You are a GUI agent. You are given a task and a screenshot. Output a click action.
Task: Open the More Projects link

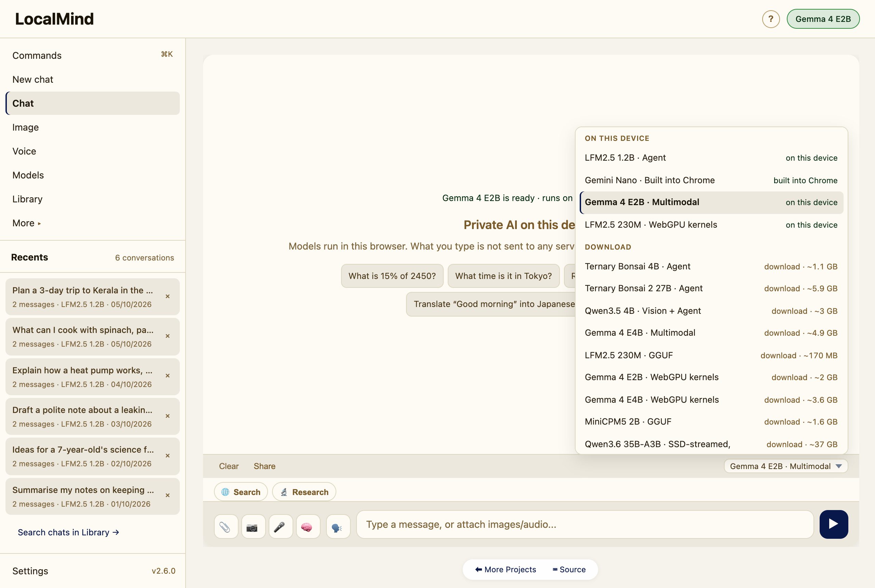click(x=506, y=569)
